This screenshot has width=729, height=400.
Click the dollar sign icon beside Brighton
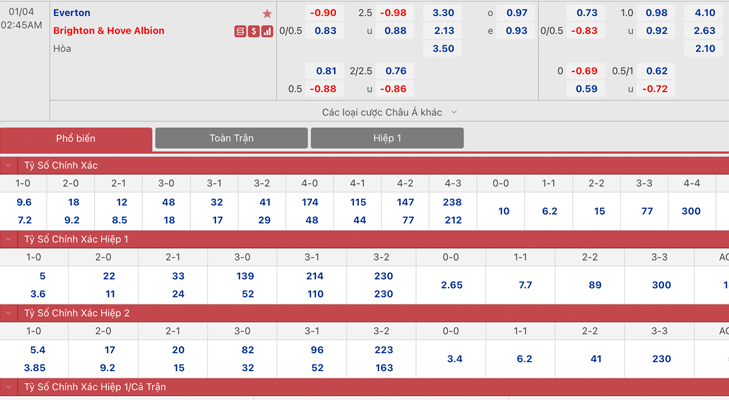pyautogui.click(x=253, y=31)
